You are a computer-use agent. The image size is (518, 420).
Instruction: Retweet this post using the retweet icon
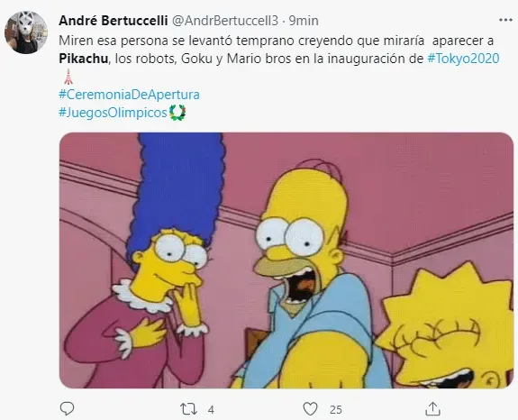[188, 409]
